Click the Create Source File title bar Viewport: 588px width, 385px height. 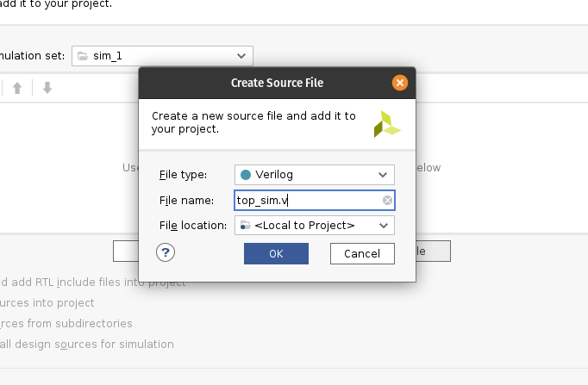276,84
